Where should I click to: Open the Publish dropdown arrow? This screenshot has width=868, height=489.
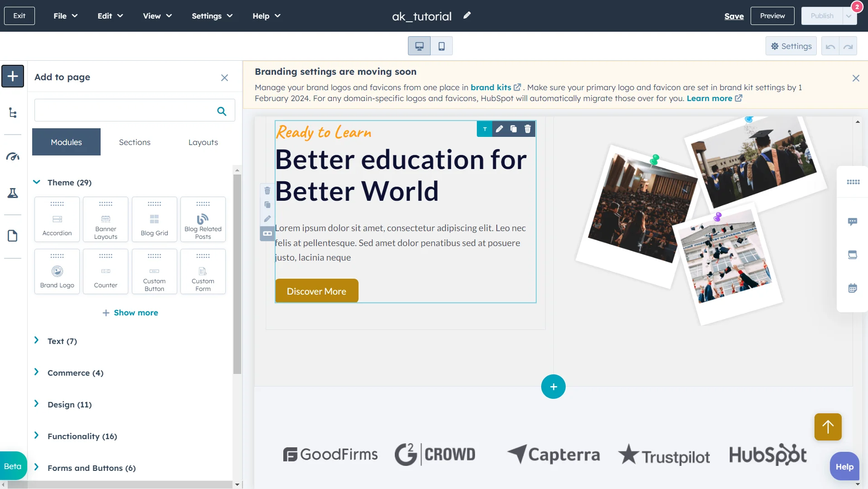[x=849, y=15]
